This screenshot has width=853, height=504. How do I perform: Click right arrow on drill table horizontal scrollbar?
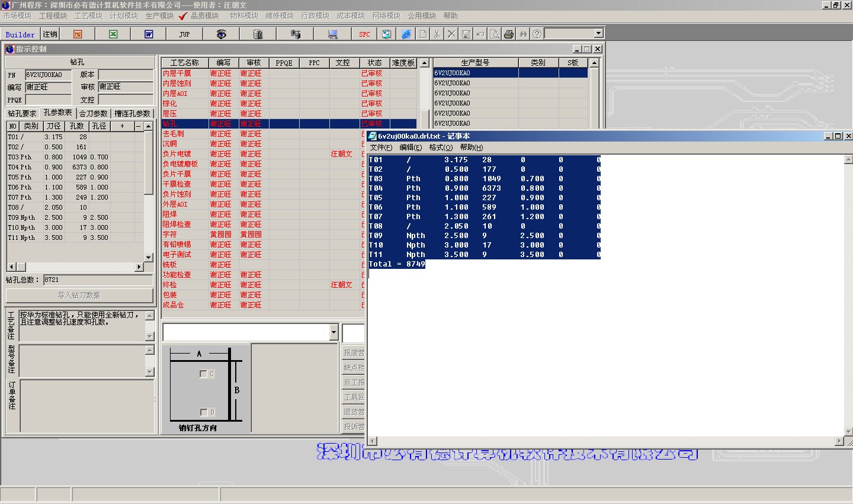pyautogui.click(x=139, y=267)
